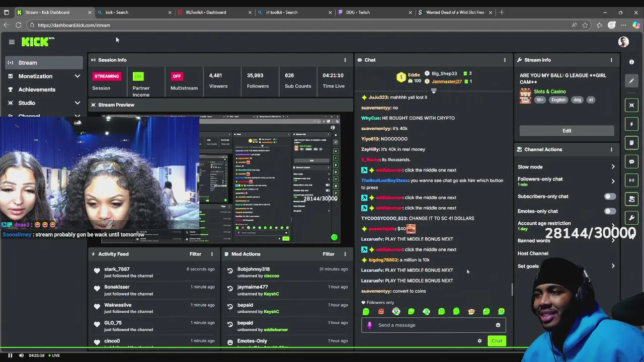Expand Set goals chevron

pyautogui.click(x=613, y=266)
